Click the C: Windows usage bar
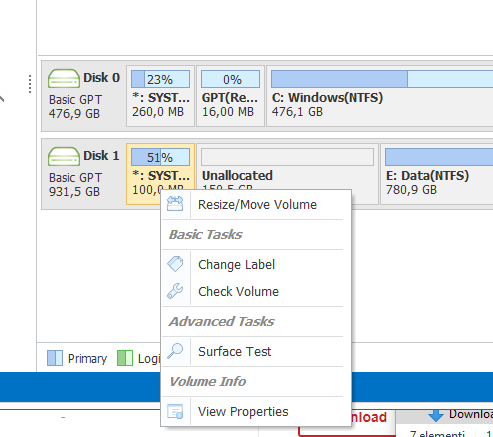Image resolution: width=493 pixels, height=437 pixels. (382, 79)
